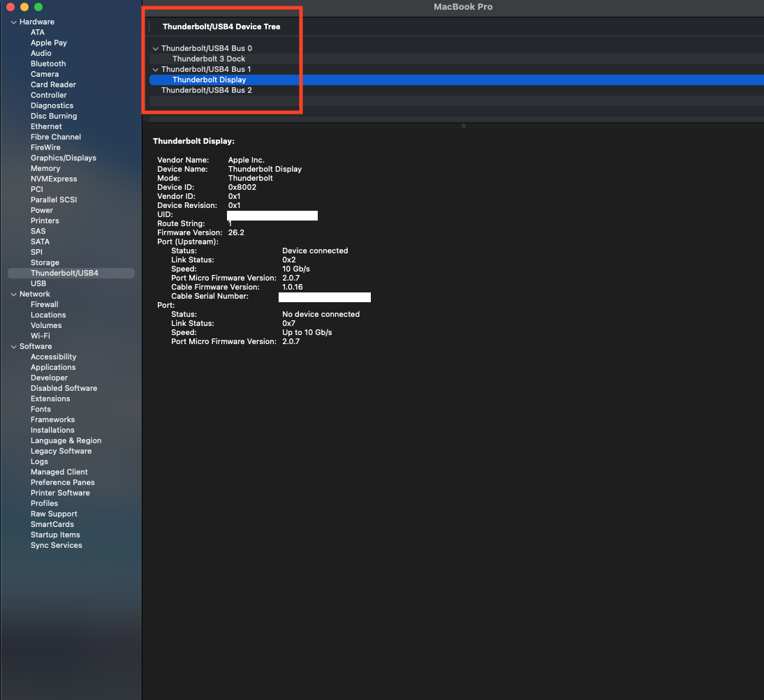Open Diagnostics in sidebar
This screenshot has width=764, height=700.
point(52,105)
